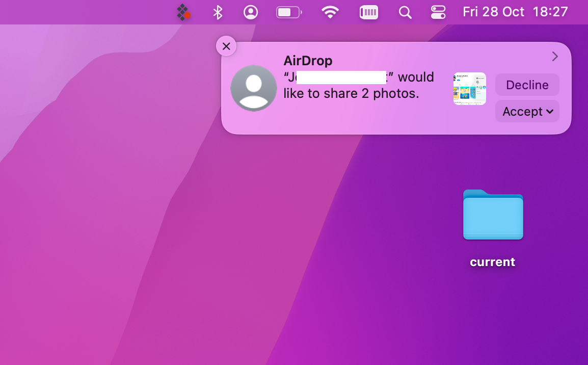Open Control Center

click(x=438, y=12)
